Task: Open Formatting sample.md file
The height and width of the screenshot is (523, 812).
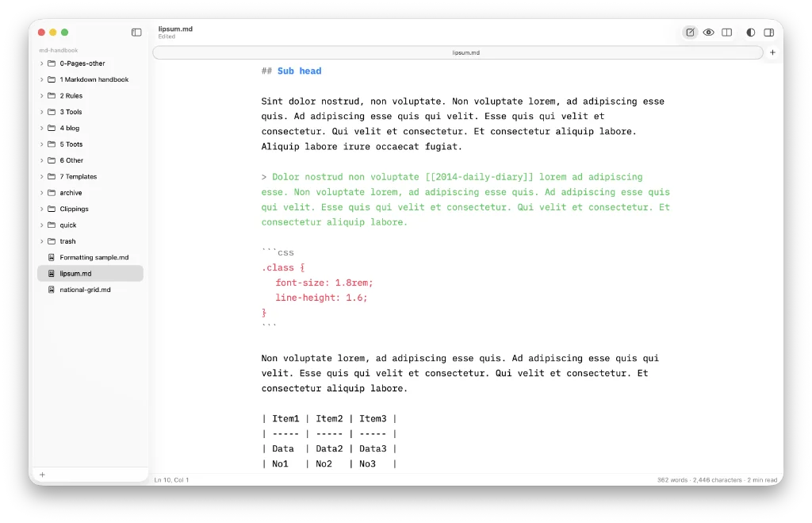Action: click(x=94, y=258)
